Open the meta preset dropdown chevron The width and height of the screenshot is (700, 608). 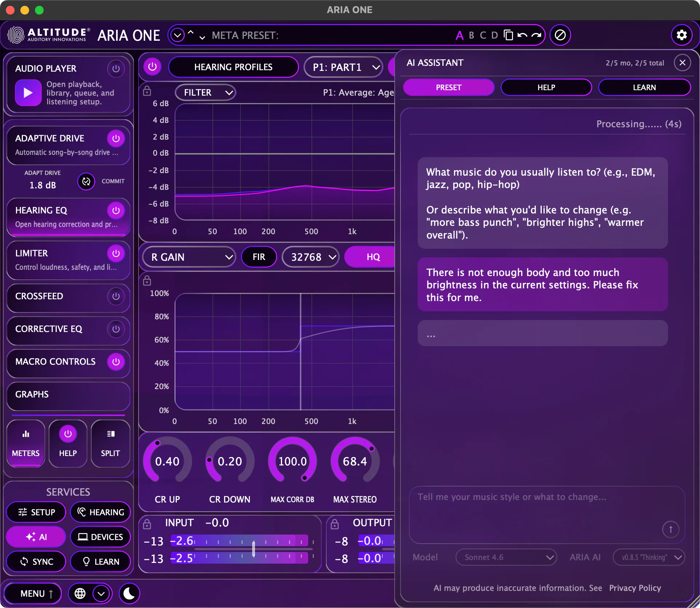(178, 35)
